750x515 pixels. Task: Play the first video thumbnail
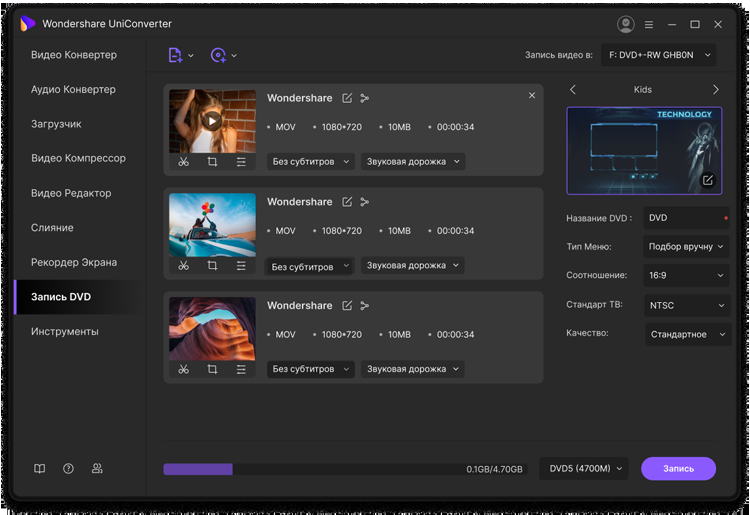click(x=212, y=121)
